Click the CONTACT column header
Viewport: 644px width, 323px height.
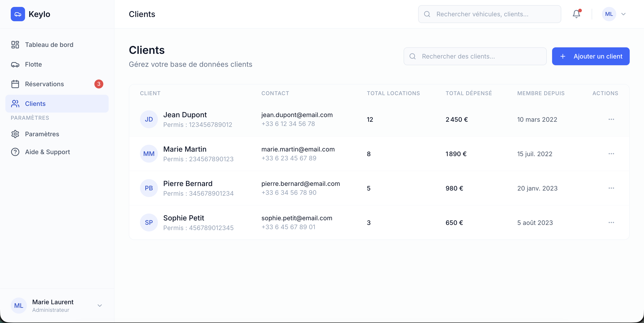coord(275,93)
